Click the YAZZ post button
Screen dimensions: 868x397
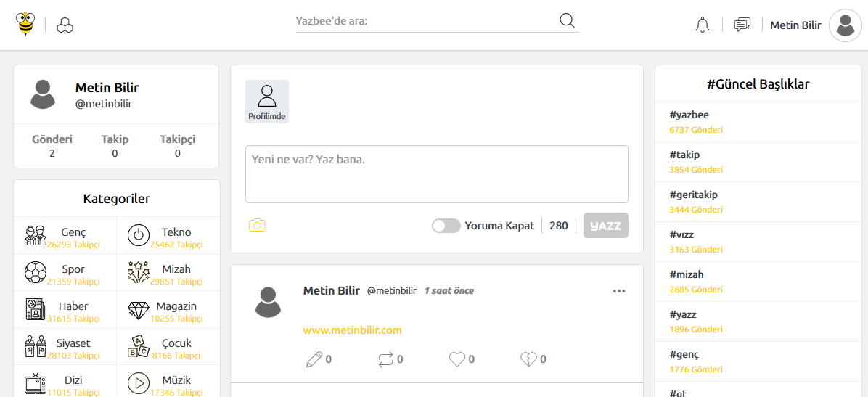point(605,226)
